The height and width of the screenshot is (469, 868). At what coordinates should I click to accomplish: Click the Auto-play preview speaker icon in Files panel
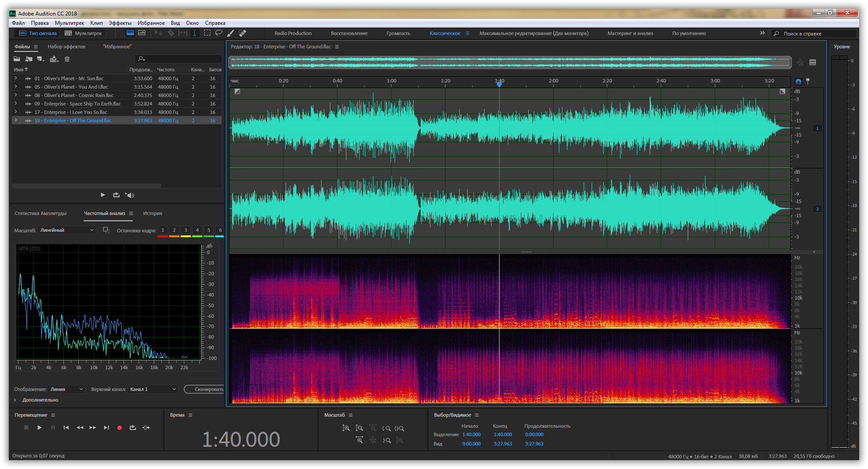(130, 195)
